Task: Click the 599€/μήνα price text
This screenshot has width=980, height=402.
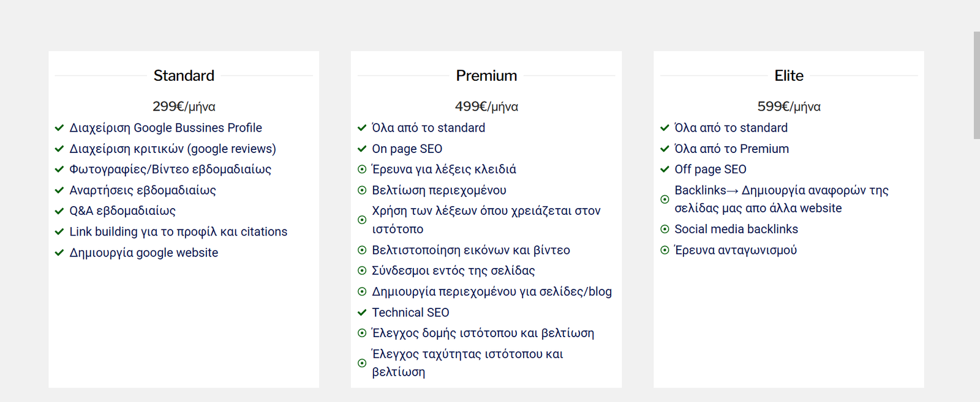Action: (x=789, y=106)
